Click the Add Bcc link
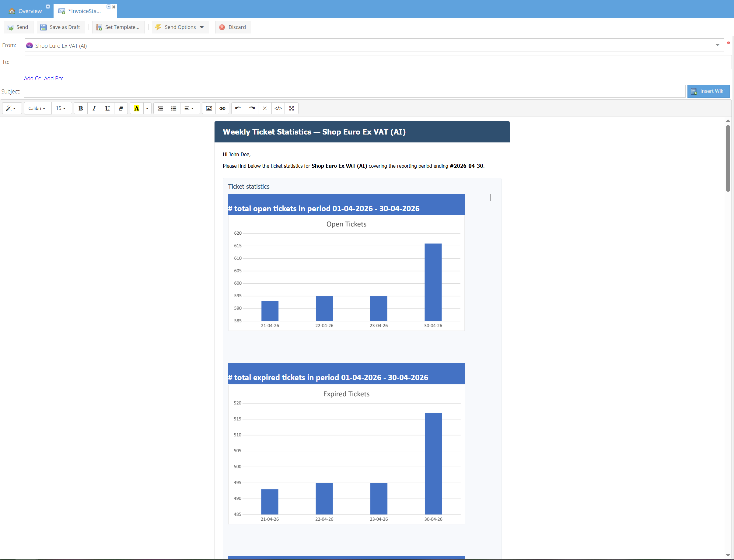 click(x=54, y=78)
